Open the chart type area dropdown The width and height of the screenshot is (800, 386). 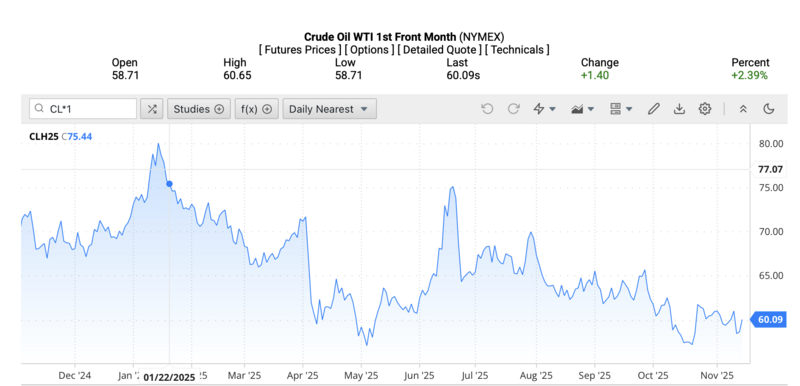click(583, 109)
